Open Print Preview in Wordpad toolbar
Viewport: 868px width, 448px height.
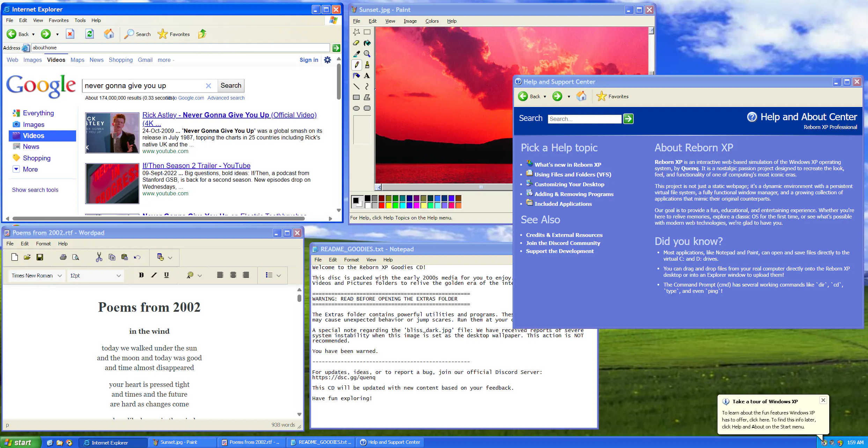coord(75,257)
